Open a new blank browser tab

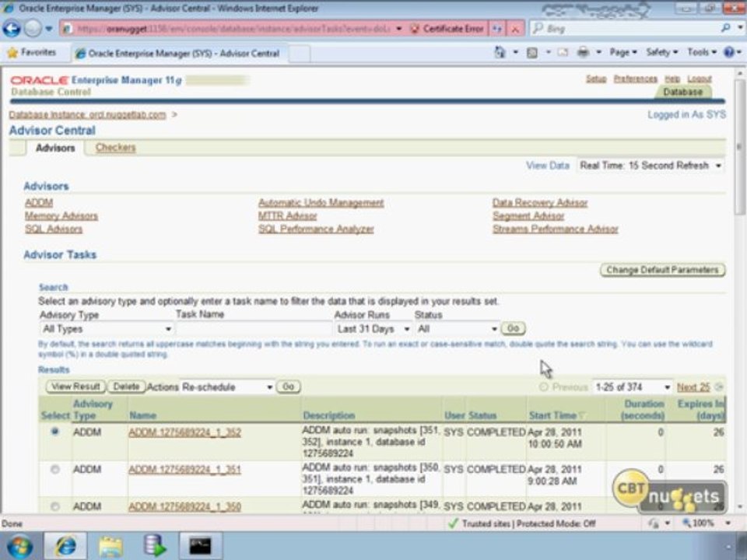[299, 54]
